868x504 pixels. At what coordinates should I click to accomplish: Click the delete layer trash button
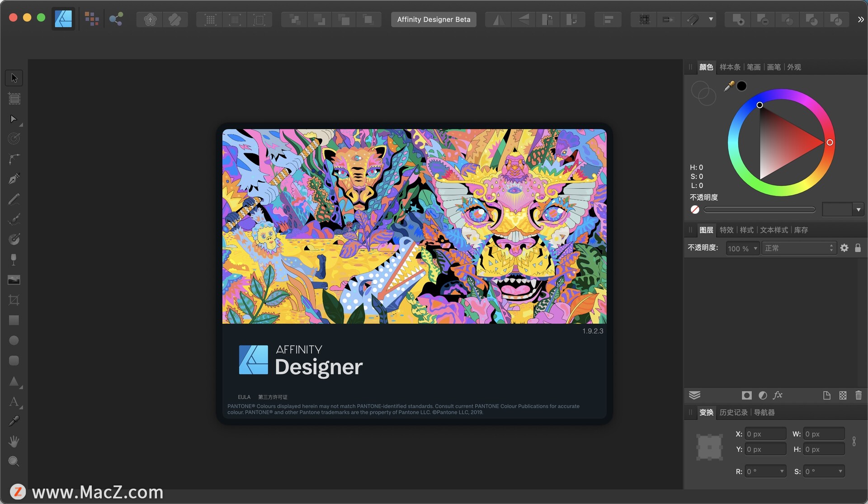(859, 396)
